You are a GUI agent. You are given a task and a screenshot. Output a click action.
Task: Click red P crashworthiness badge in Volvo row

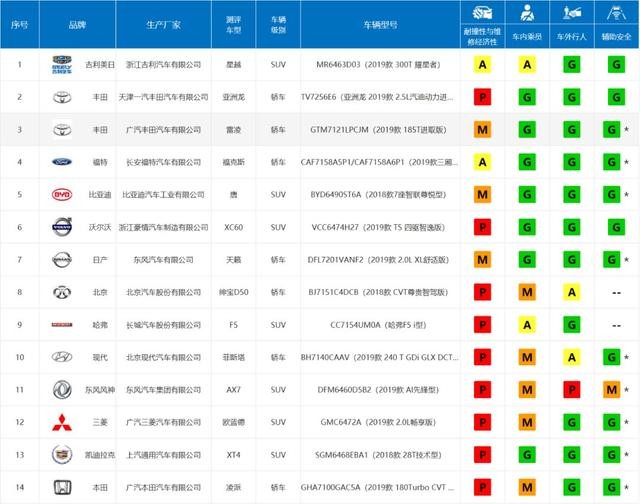tap(482, 227)
